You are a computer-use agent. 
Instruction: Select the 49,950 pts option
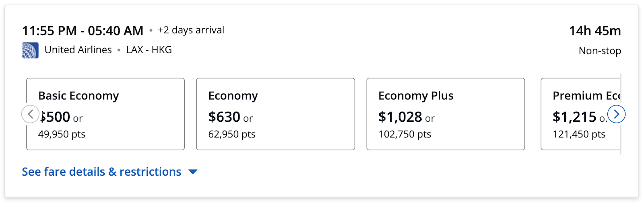pyautogui.click(x=62, y=134)
